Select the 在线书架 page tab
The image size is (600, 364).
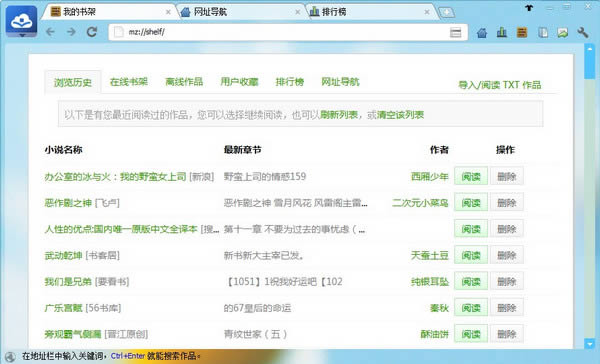click(x=129, y=82)
